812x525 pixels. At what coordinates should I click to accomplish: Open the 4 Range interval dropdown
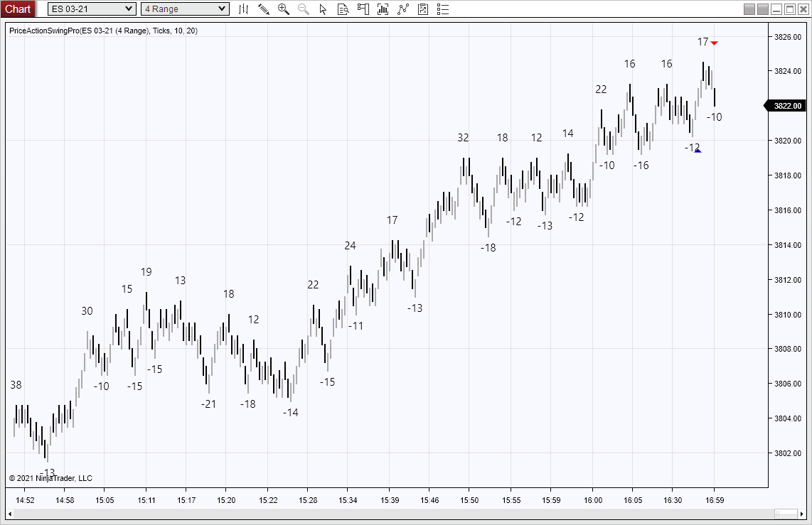click(x=185, y=9)
